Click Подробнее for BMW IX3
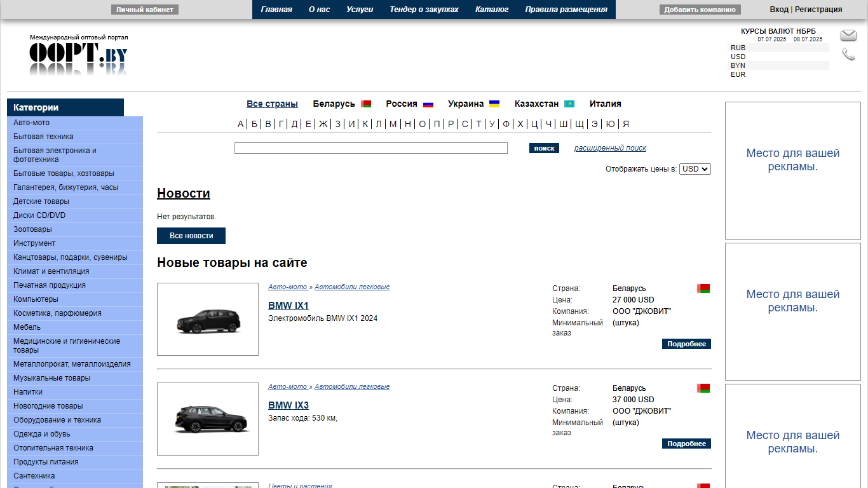Screen dimensions: 868x488 686,444
